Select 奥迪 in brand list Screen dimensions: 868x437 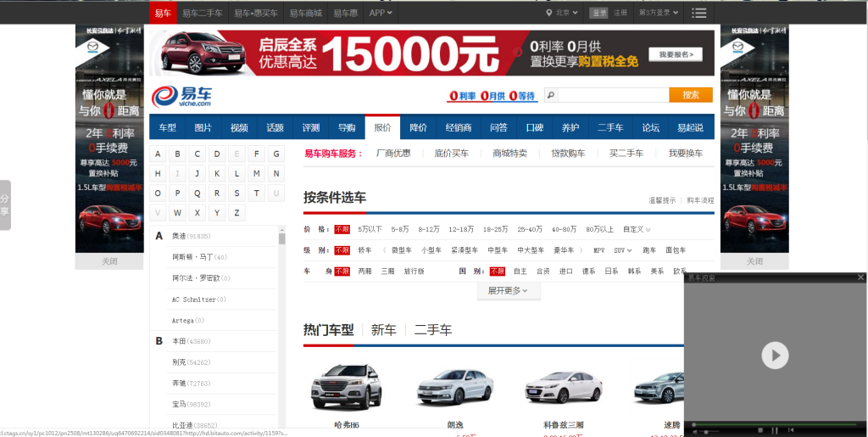click(180, 236)
